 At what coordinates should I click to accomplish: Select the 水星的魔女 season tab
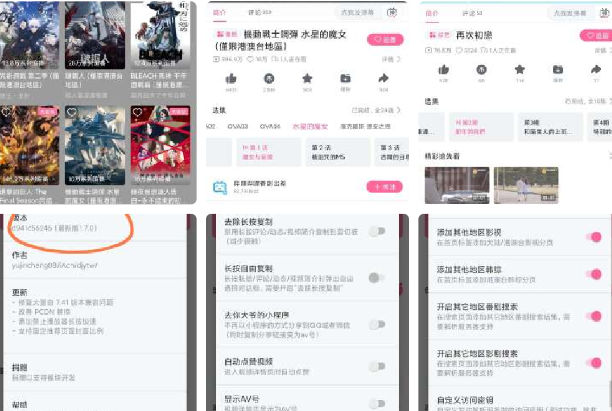coord(310,127)
